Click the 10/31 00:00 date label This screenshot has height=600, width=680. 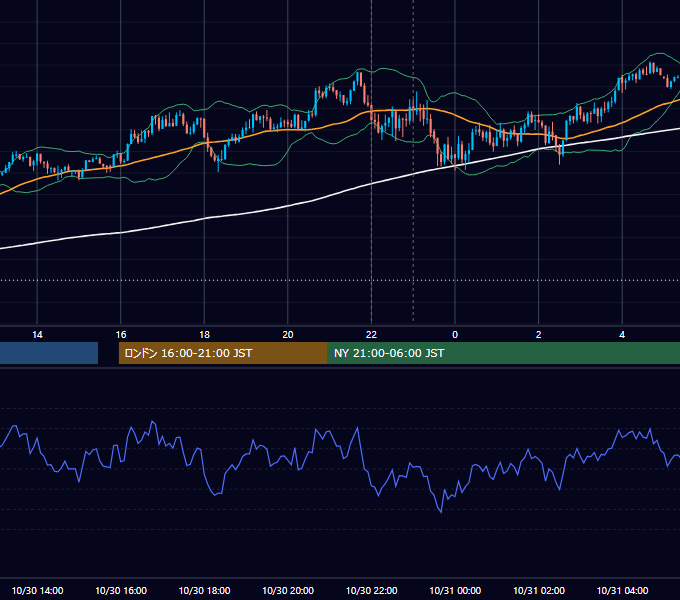[x=455, y=590]
